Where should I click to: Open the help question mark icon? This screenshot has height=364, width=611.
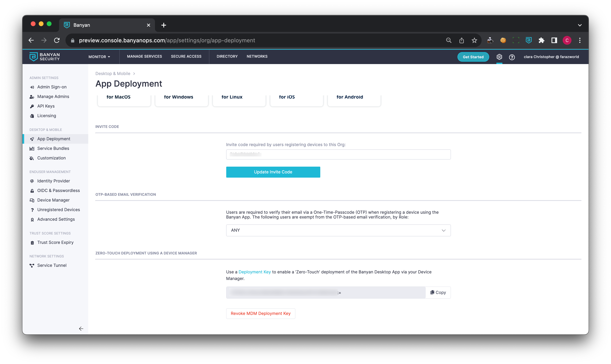tap(512, 57)
